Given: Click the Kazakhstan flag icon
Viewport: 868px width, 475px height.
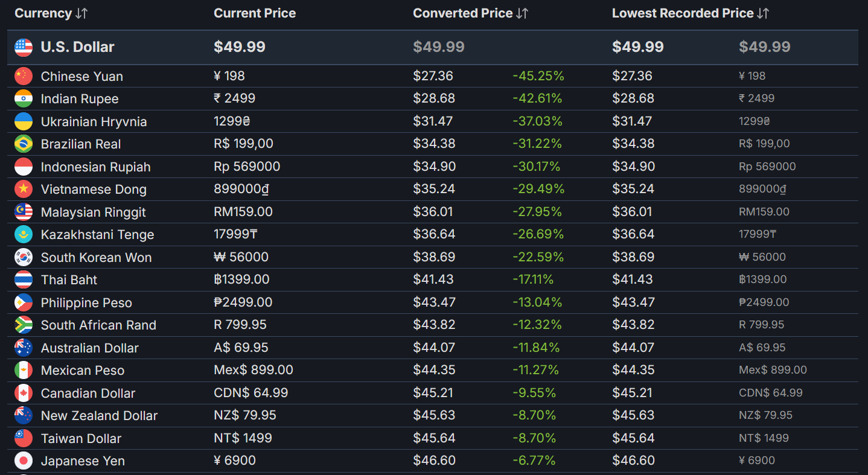Looking at the screenshot, I should pyautogui.click(x=24, y=234).
